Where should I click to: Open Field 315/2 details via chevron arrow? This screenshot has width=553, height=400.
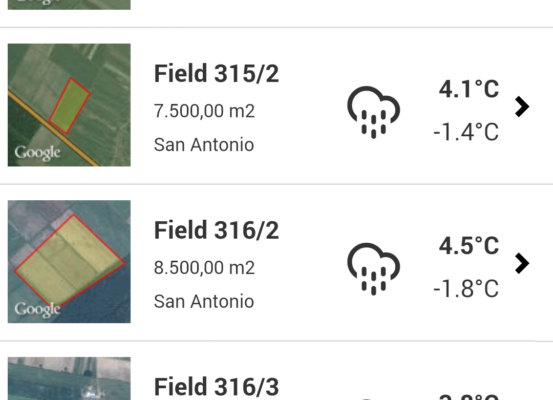[522, 107]
